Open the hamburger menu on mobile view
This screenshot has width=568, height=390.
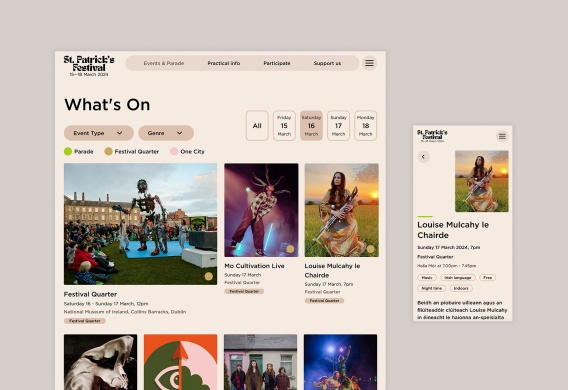click(x=502, y=136)
